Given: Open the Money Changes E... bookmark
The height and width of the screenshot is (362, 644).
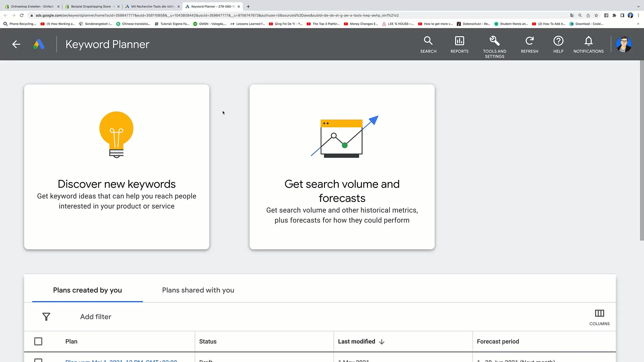Looking at the screenshot, I should coord(361,24).
